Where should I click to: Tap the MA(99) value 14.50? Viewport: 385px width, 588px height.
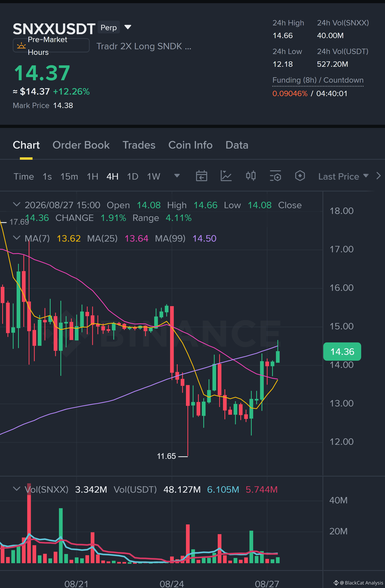[204, 238]
